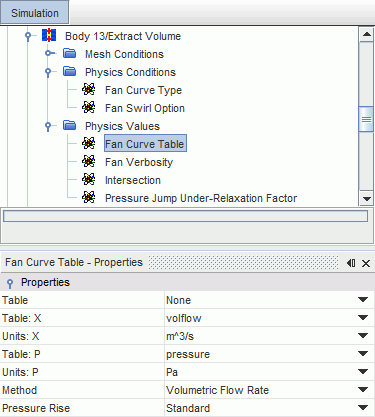Expand the Mesh Conditions tree node
Viewport: 375px width, 417px height.
(x=49, y=53)
